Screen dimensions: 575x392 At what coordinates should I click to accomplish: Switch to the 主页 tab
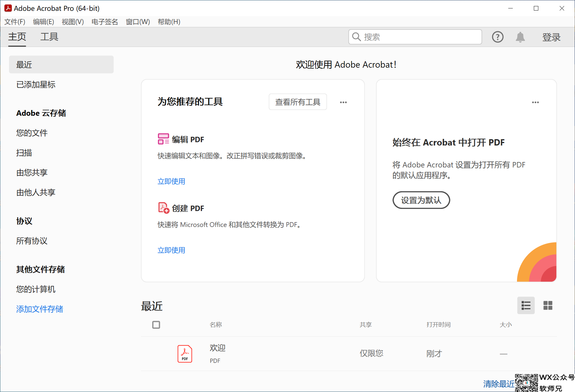point(17,37)
